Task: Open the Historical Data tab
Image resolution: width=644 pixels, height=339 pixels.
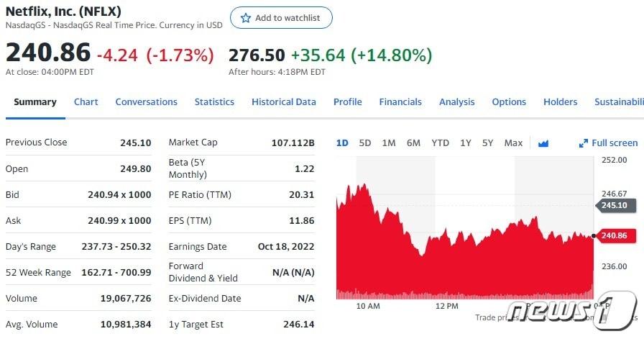Action: click(283, 102)
